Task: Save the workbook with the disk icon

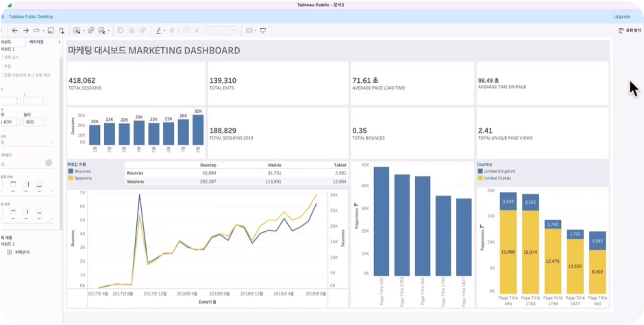Action: point(51,30)
